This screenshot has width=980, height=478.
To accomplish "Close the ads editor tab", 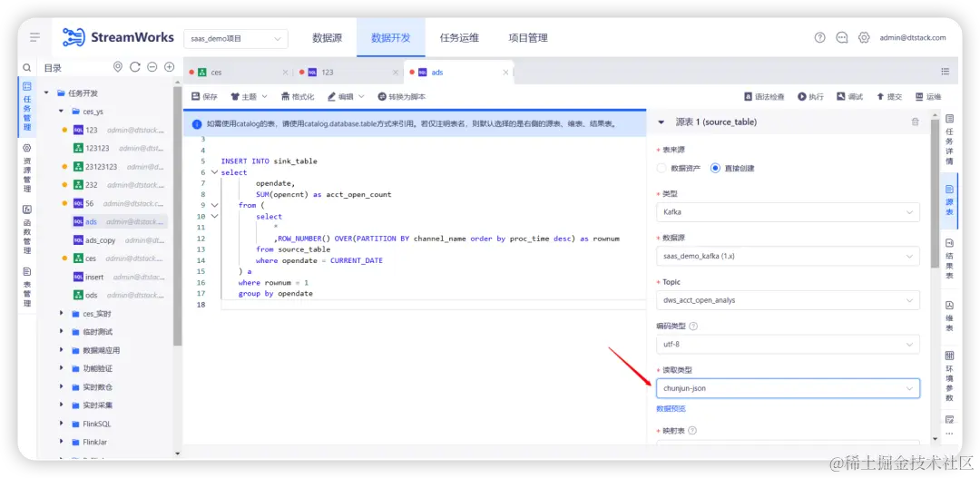I will (x=505, y=72).
